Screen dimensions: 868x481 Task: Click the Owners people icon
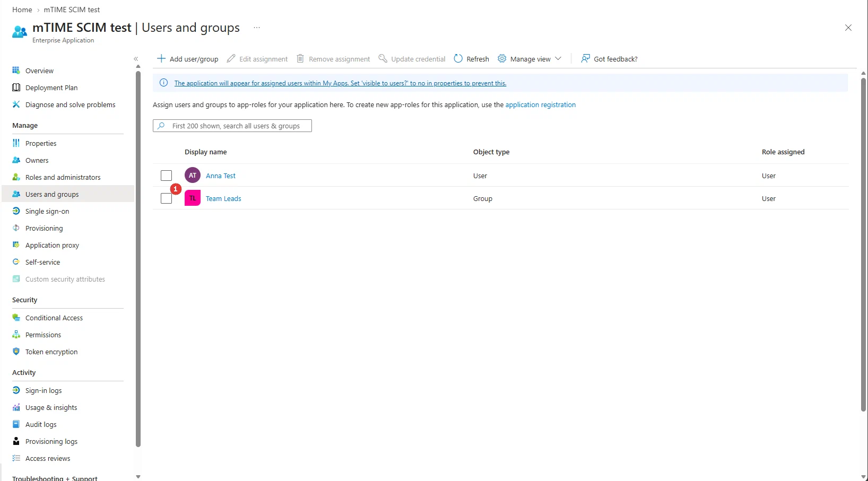16,160
